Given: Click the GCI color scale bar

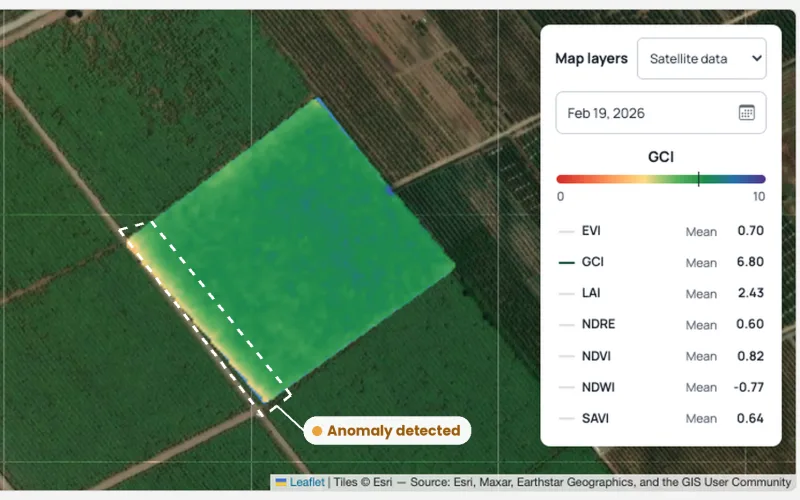Looking at the screenshot, I should pos(661,179).
